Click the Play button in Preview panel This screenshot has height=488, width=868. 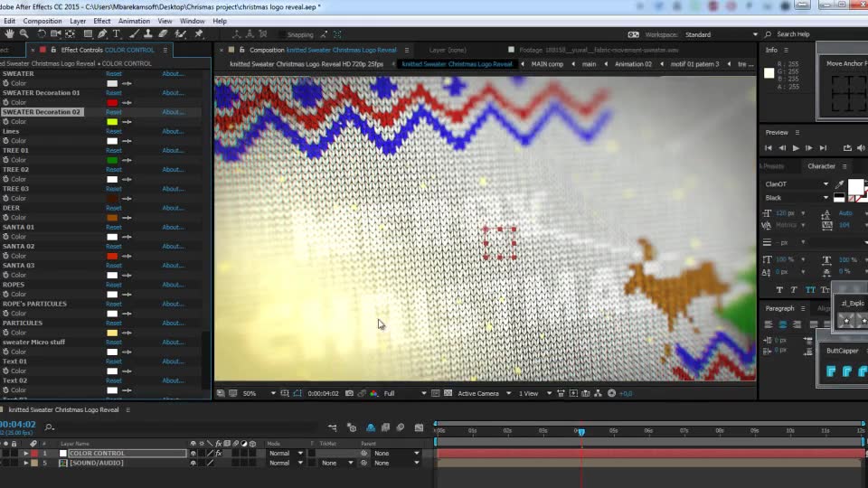(x=796, y=147)
